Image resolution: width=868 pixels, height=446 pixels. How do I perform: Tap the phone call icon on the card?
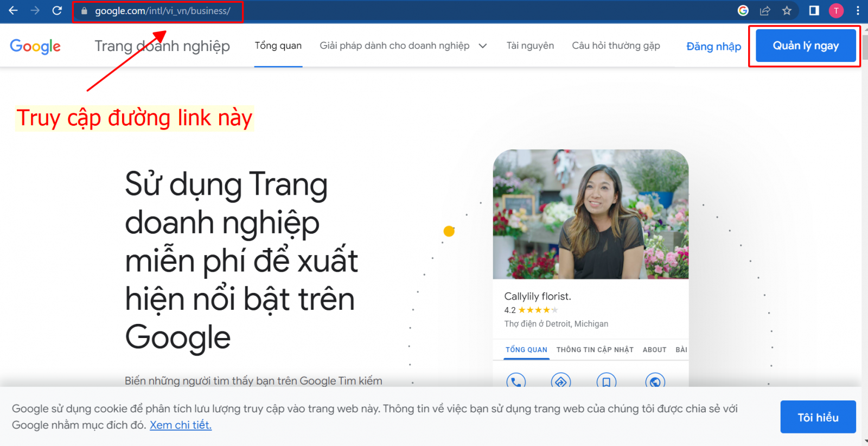tap(516, 382)
